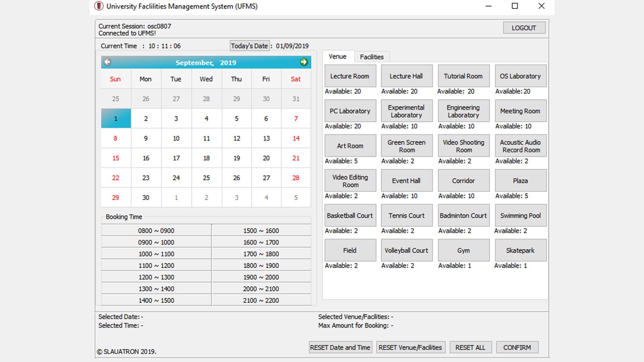Click the right arrow to go to next month
The width and height of the screenshot is (644, 362).
coord(304,61)
